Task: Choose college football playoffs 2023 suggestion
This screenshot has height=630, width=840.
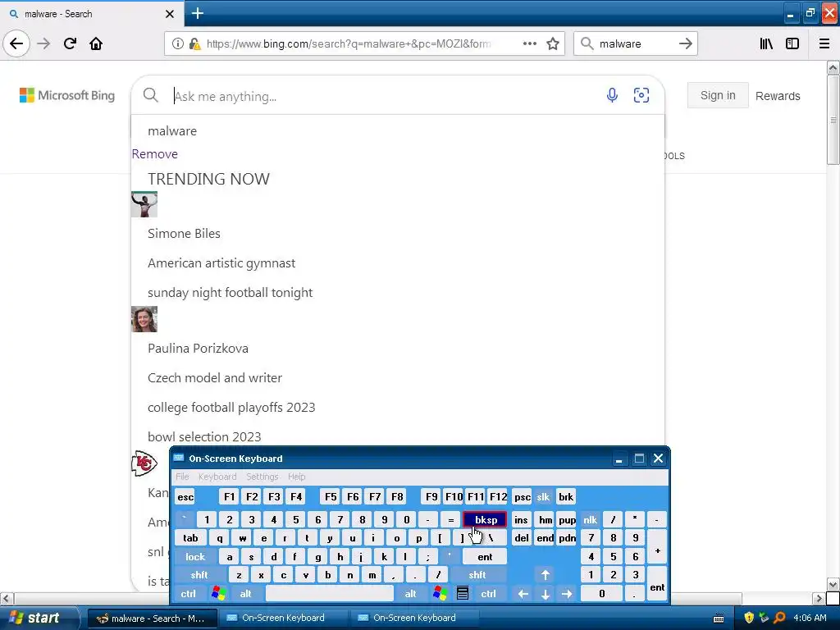Action: coord(231,407)
